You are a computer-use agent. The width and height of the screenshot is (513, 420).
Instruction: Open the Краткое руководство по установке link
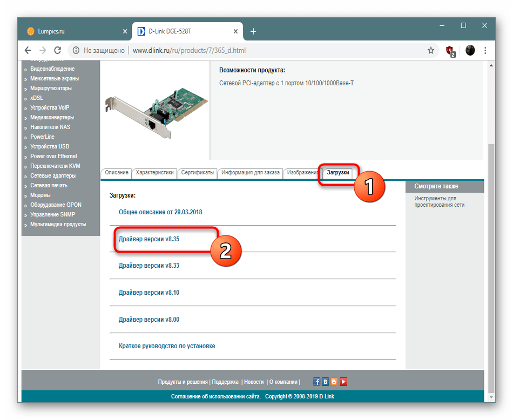166,346
